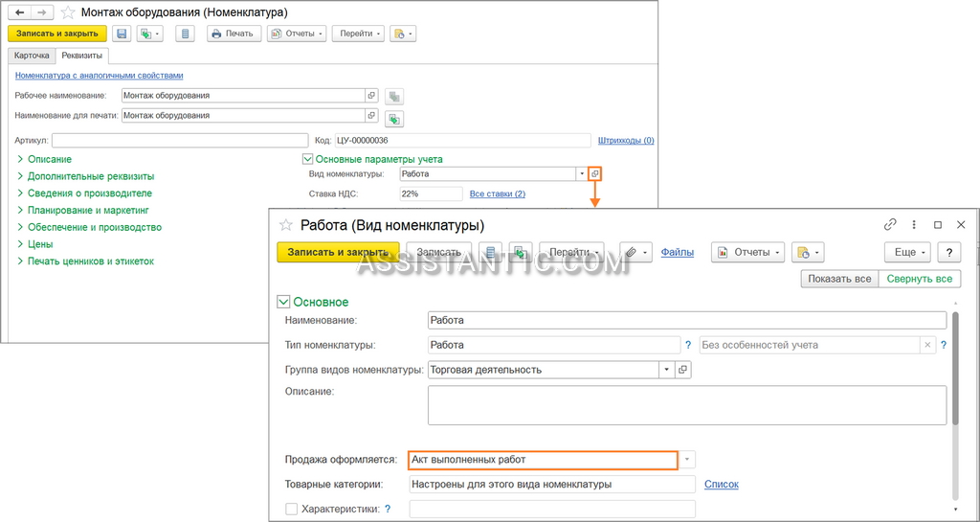This screenshot has height=522, width=980.
Task: Open Номенклатура с аналогичными свойствами link
Action: point(99,76)
